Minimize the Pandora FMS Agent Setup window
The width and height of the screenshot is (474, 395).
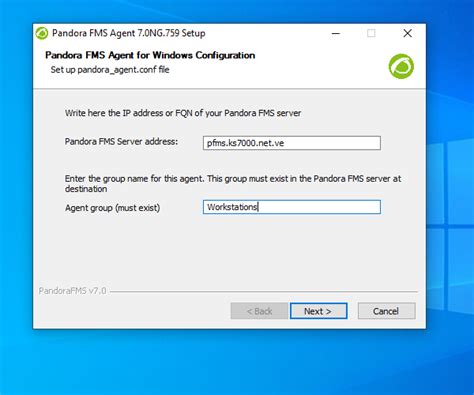[336, 33]
